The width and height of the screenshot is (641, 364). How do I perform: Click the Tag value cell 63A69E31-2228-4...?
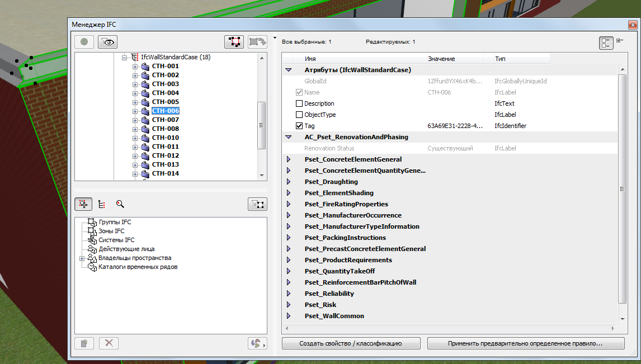(455, 126)
